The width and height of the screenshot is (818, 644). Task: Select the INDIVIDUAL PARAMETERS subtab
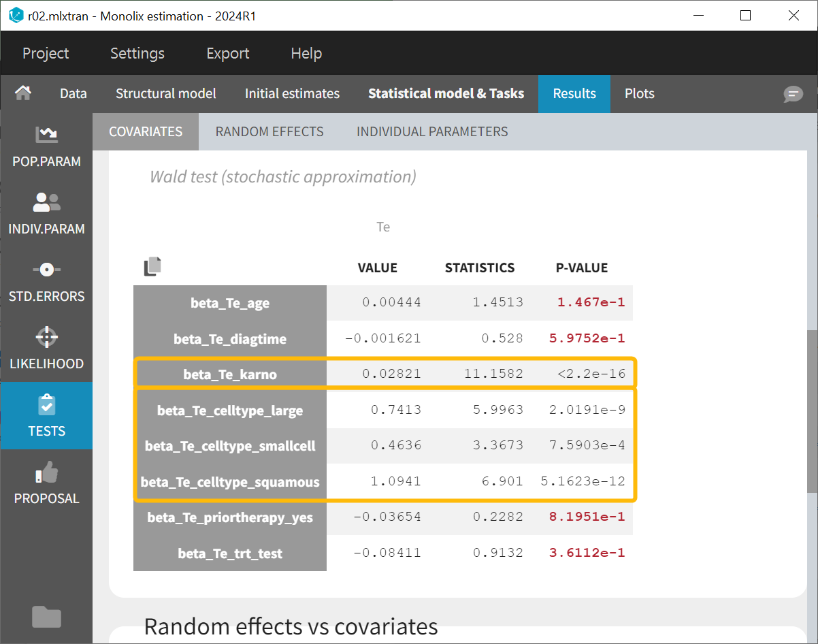tap(432, 131)
